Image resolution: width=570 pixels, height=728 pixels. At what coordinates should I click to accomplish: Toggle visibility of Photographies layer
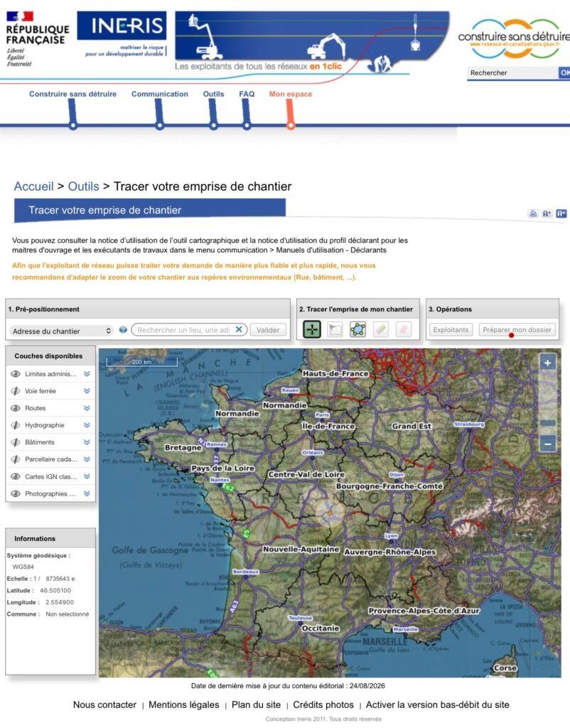[x=16, y=493]
